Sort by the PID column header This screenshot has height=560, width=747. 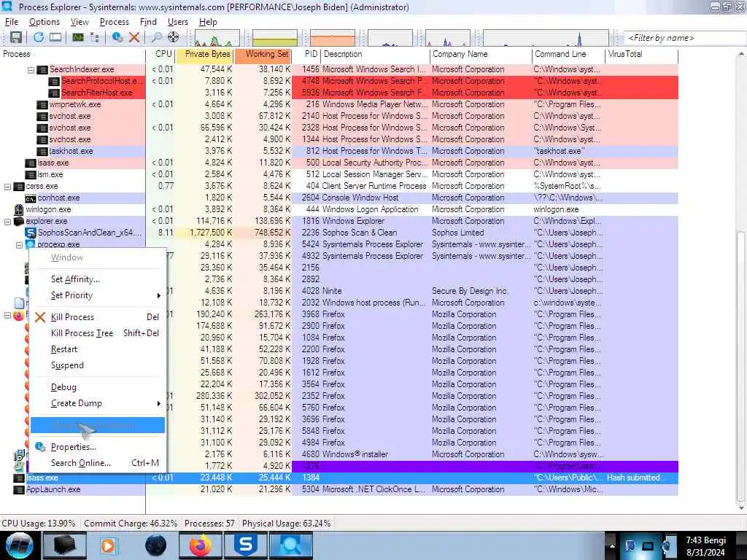click(x=306, y=54)
